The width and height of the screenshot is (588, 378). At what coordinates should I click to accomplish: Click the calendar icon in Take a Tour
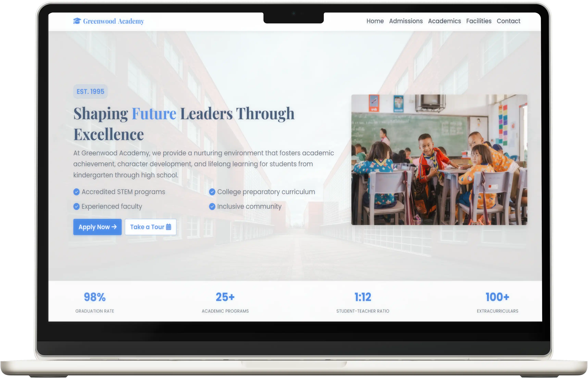point(168,227)
